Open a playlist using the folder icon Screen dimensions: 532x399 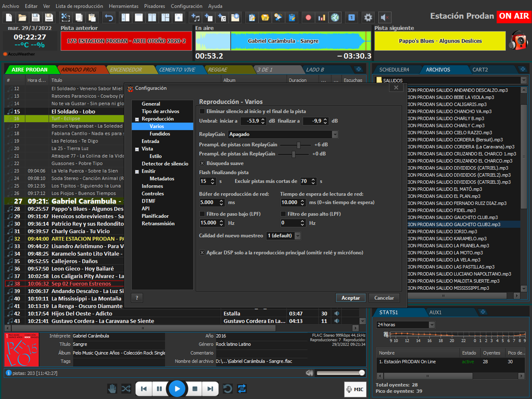click(22, 18)
